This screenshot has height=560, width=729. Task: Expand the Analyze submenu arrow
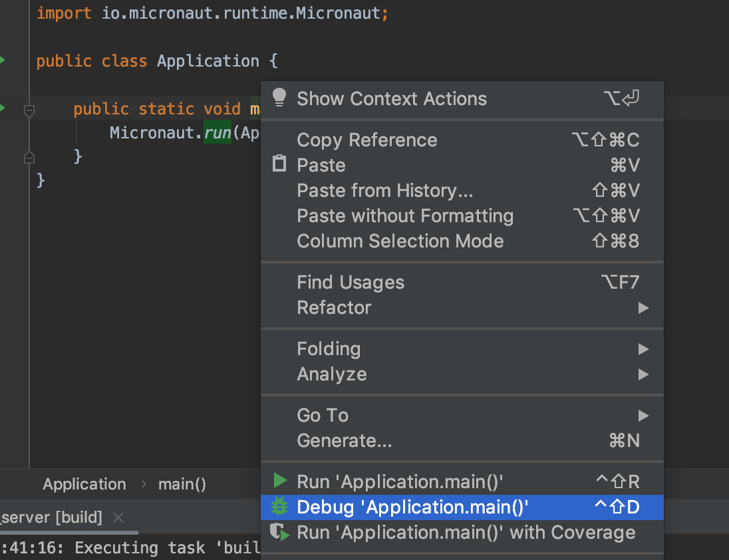(643, 374)
